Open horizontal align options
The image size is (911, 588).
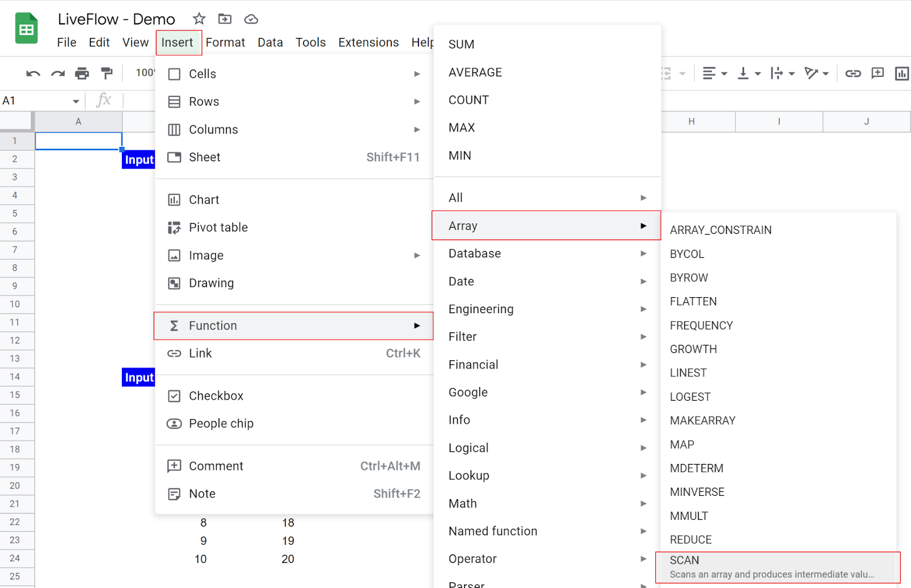[x=715, y=73]
